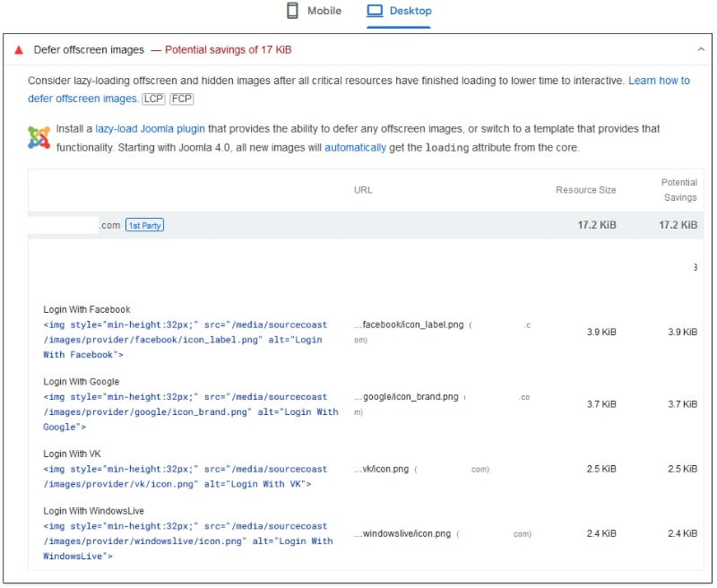717x588 pixels.
Task: Click the google icon_brand.png img snippet
Action: click(x=191, y=412)
